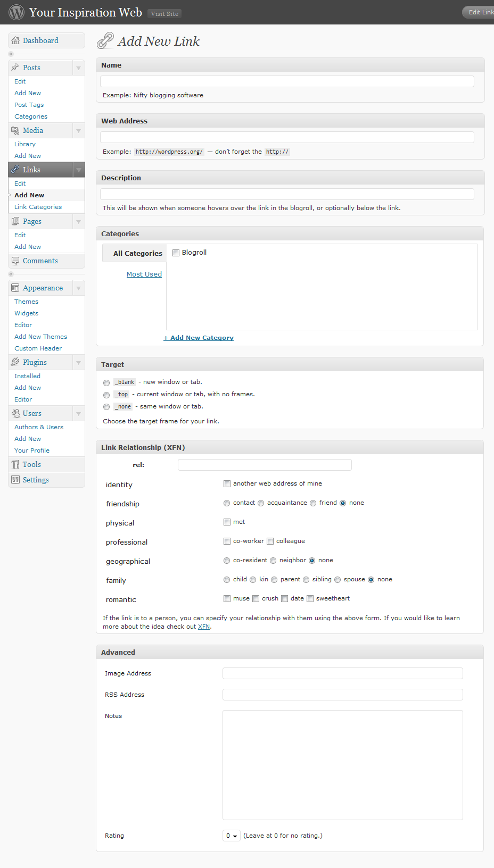This screenshot has width=494, height=868.
Task: Click the Settings icon in sidebar
Action: (x=15, y=480)
